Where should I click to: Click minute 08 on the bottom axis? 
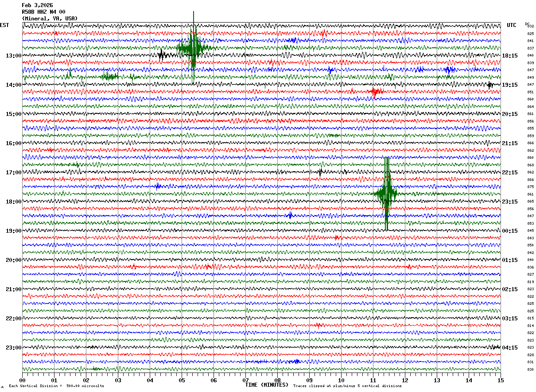[277, 380]
